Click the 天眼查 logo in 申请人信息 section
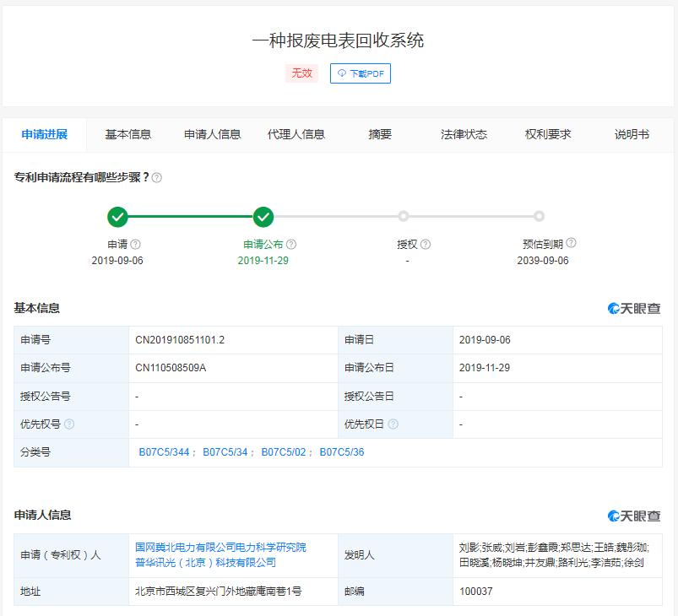The image size is (678, 616). click(x=634, y=516)
